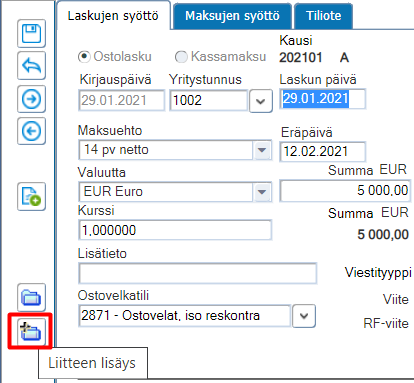Open the Yritystunnus dropdown arrow
The height and width of the screenshot is (383, 414).
click(261, 101)
